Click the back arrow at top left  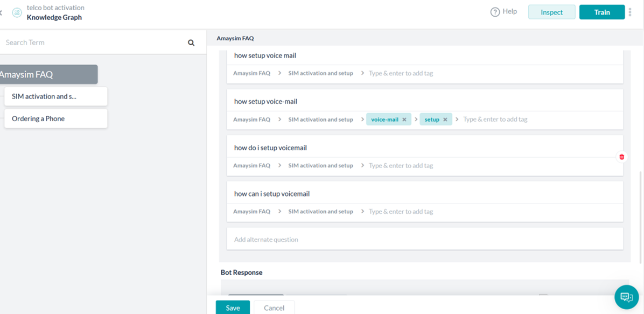coord(1,13)
